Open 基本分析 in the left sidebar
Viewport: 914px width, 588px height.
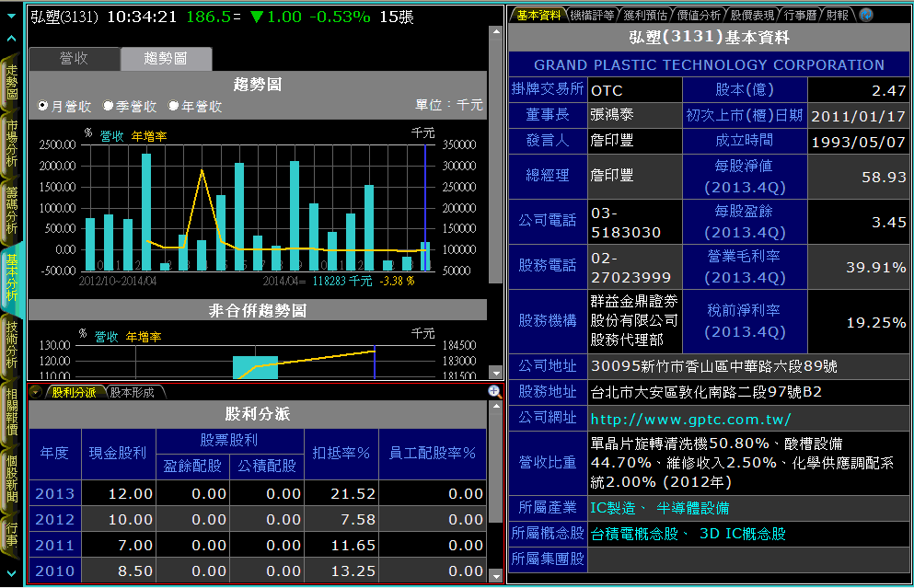12,277
